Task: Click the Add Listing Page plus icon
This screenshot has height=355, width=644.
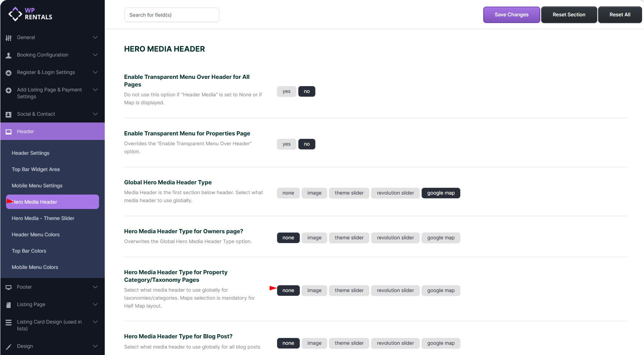Action: tap(8, 90)
